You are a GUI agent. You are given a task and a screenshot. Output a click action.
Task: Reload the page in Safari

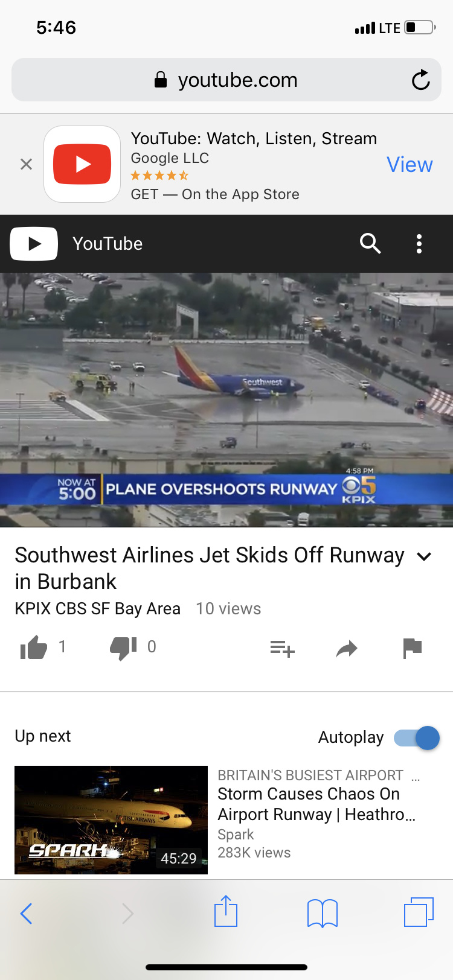click(x=420, y=80)
